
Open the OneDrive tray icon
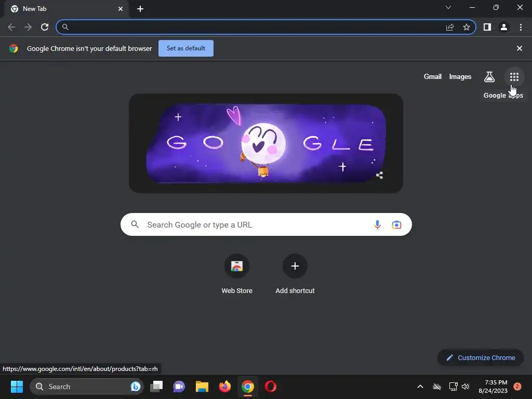[x=437, y=387]
